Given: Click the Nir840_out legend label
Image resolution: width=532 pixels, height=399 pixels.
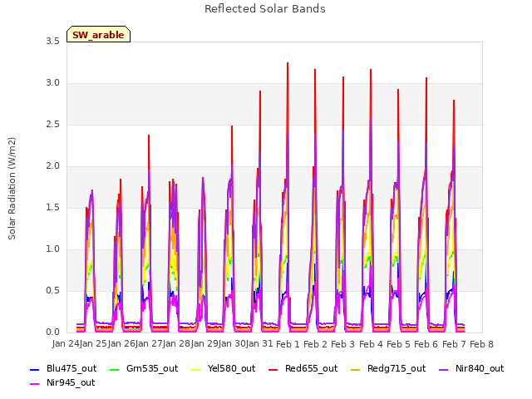Looking at the screenshot, I should [x=480, y=368].
